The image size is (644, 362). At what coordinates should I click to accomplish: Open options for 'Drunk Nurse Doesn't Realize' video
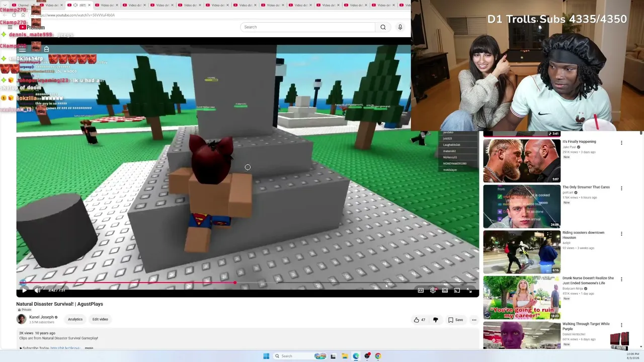click(621, 280)
